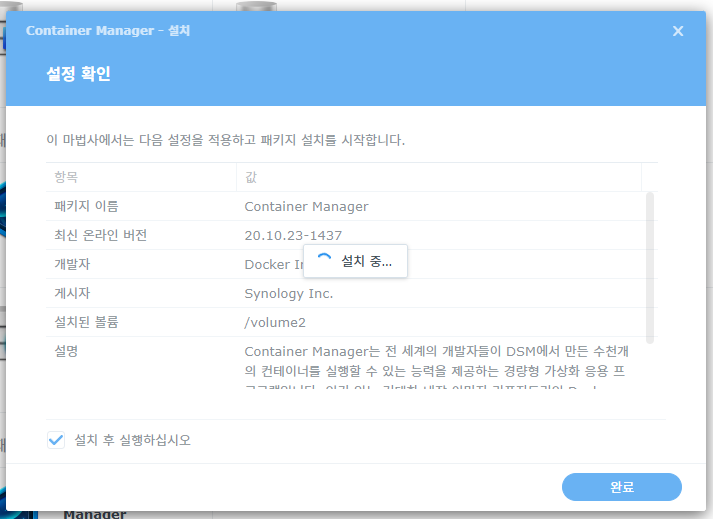Click the 설정 확인 heading
The image size is (713, 519).
pyautogui.click(x=78, y=74)
